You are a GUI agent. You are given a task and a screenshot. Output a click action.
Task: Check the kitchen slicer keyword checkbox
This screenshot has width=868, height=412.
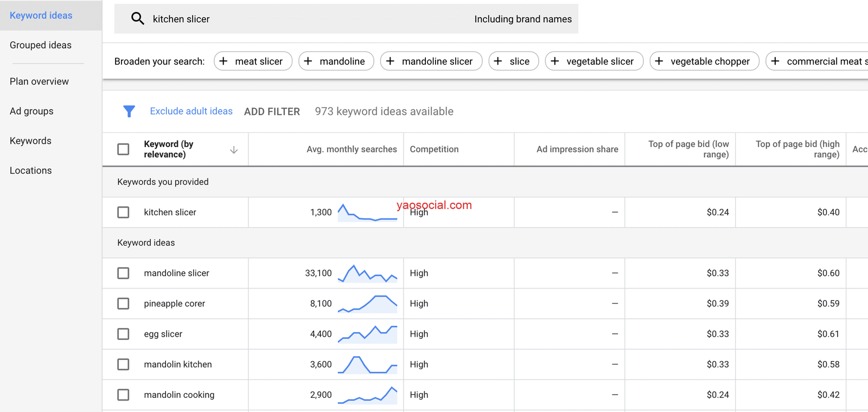[x=124, y=213]
